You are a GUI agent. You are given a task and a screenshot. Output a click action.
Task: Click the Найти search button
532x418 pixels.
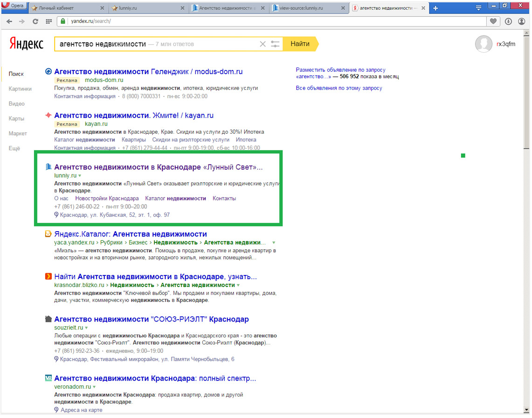pyautogui.click(x=301, y=44)
